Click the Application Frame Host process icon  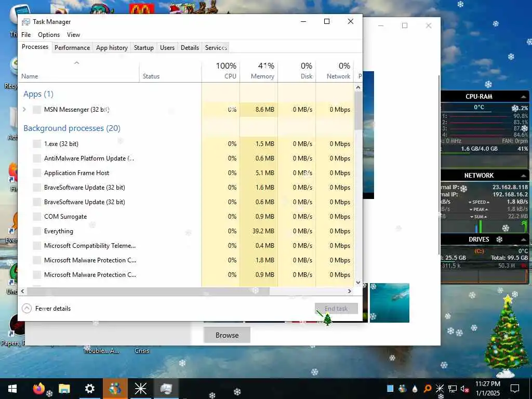point(37,173)
